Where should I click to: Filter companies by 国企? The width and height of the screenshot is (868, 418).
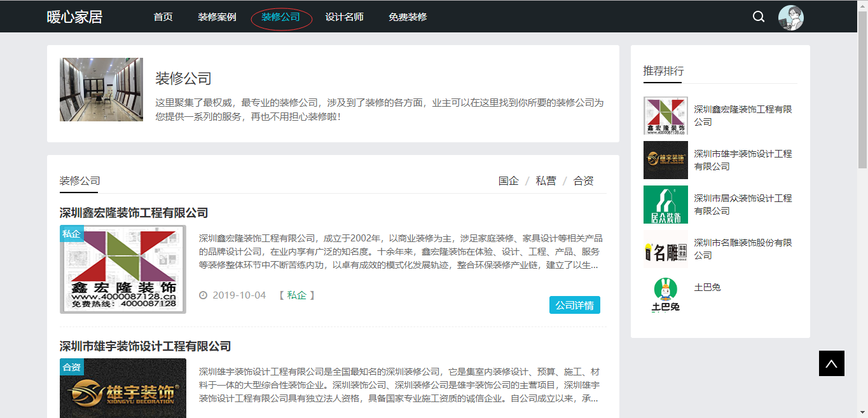click(509, 181)
